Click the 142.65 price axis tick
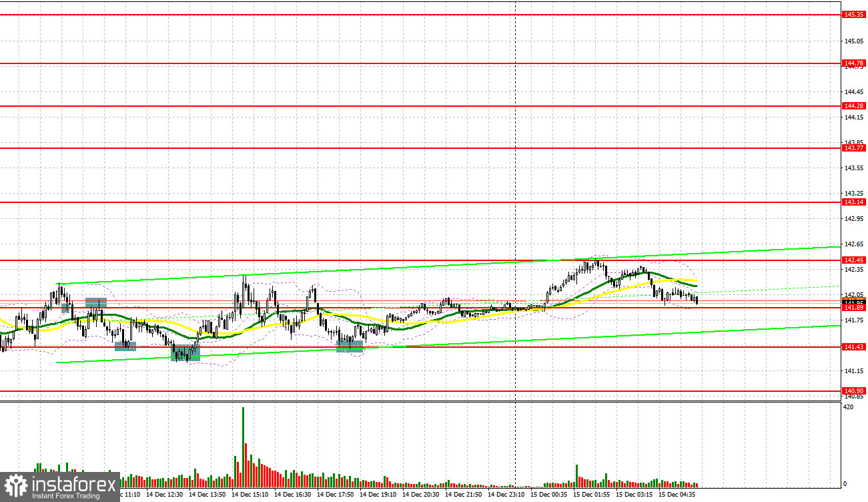Viewport: 868px width, 502px height. pos(853,244)
